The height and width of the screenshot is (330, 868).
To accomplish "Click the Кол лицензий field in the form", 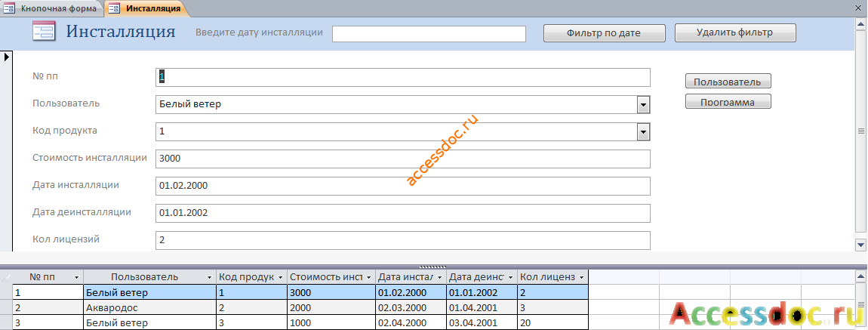I will pos(402,239).
